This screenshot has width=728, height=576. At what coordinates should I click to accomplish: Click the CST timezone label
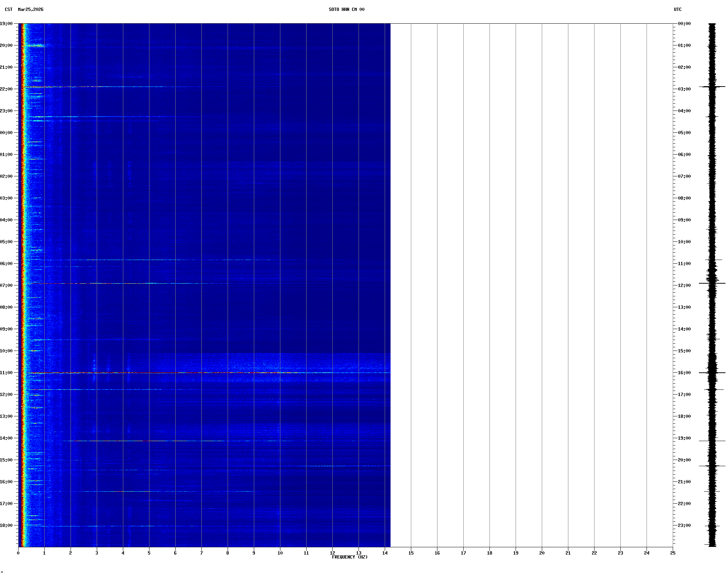pos(9,9)
